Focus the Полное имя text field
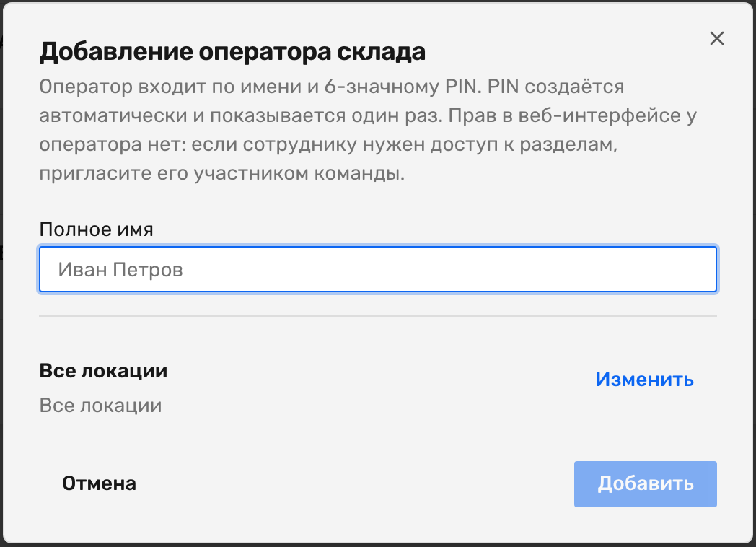This screenshot has height=547, width=756. (378, 269)
